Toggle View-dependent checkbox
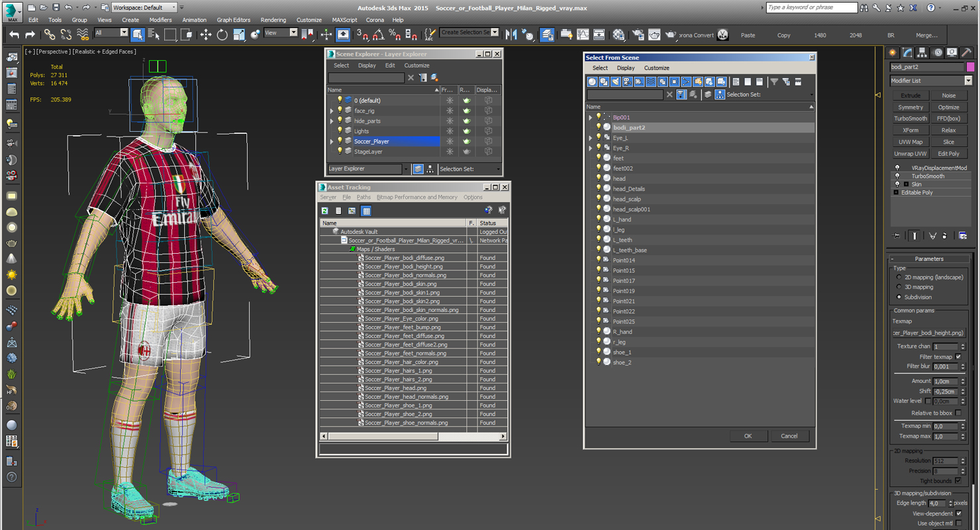This screenshot has height=530, width=980. (958, 513)
